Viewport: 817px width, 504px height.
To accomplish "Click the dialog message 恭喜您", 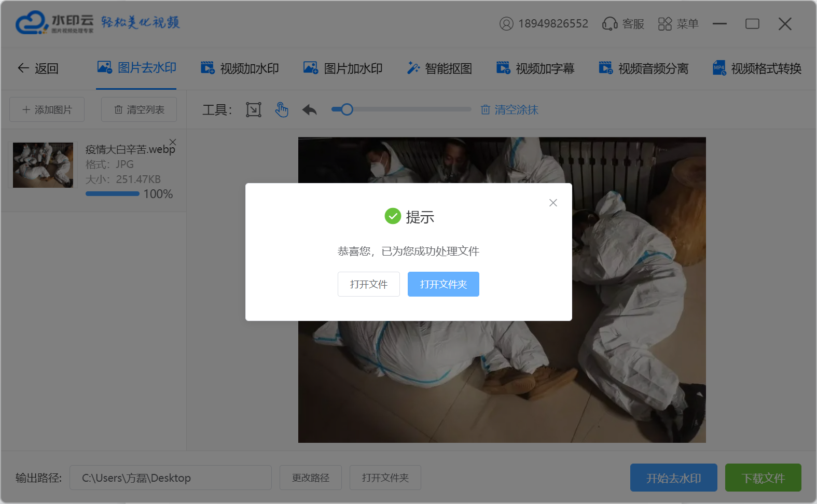I will pos(408,251).
